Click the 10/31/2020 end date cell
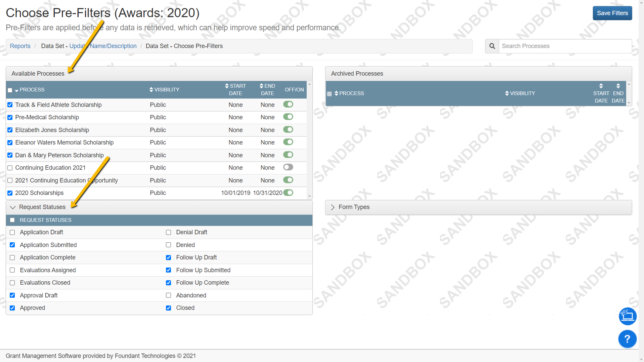This screenshot has width=644, height=362. tap(267, 193)
